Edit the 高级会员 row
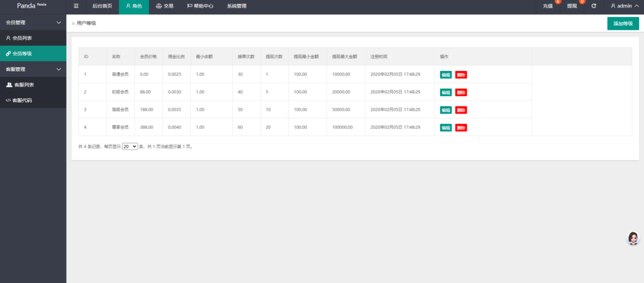The height and width of the screenshot is (283, 644). (x=446, y=110)
